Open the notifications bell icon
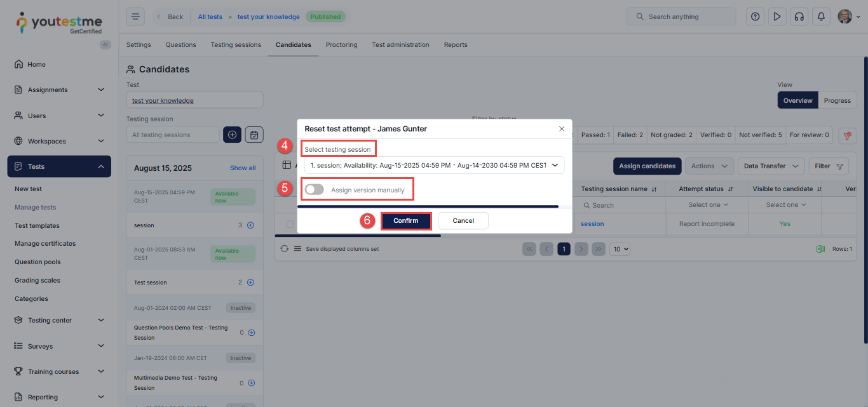The width and height of the screenshot is (868, 407). coord(821,17)
